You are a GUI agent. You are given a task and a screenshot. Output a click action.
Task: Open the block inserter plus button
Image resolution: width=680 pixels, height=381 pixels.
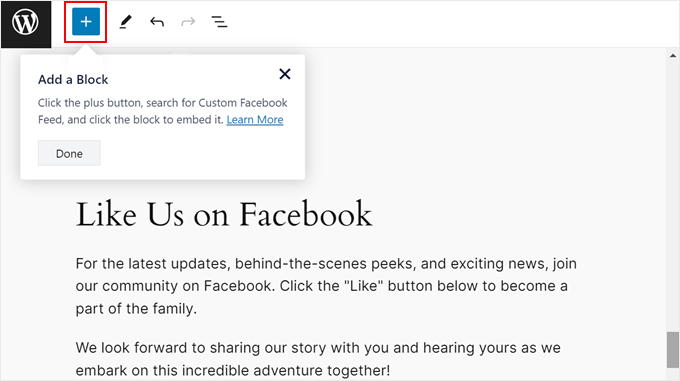pyautogui.click(x=86, y=22)
